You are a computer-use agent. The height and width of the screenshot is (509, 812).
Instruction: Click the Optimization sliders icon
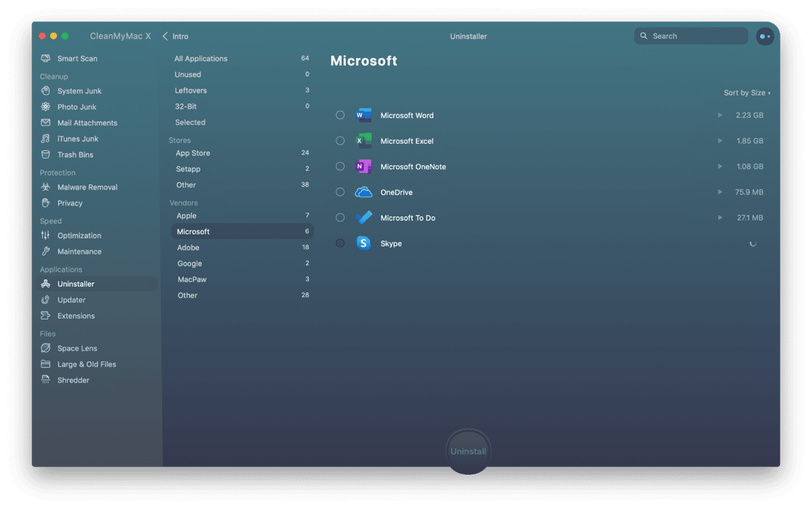pos(45,235)
